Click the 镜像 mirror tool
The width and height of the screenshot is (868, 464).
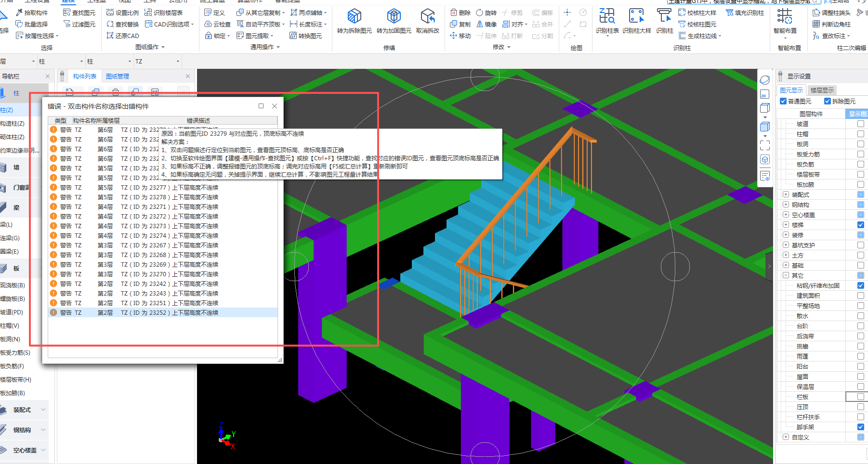(486, 24)
